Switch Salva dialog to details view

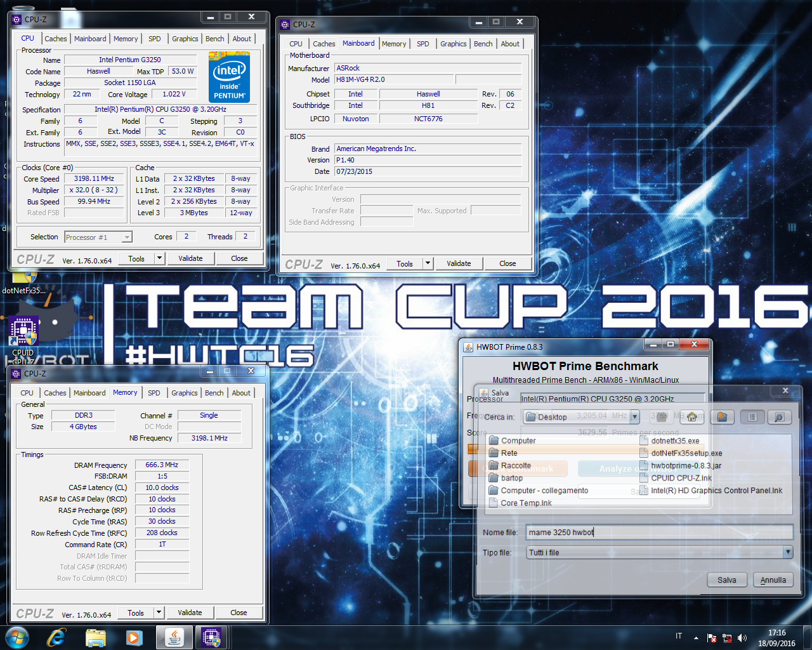pos(780,416)
